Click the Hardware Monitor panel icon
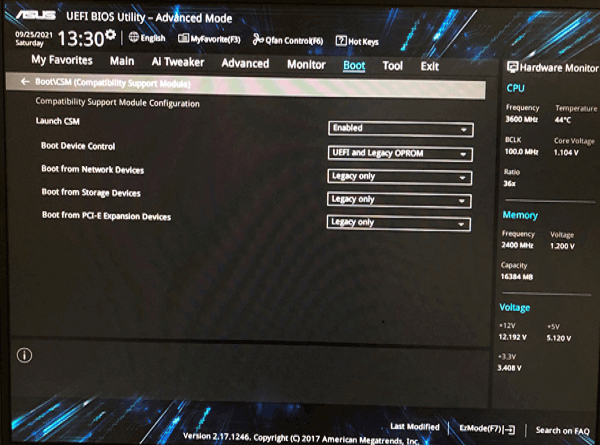The image size is (600, 445). click(513, 68)
